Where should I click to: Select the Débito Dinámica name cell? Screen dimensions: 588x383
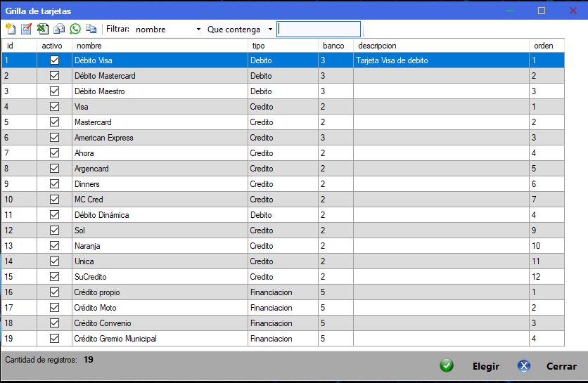(160, 215)
